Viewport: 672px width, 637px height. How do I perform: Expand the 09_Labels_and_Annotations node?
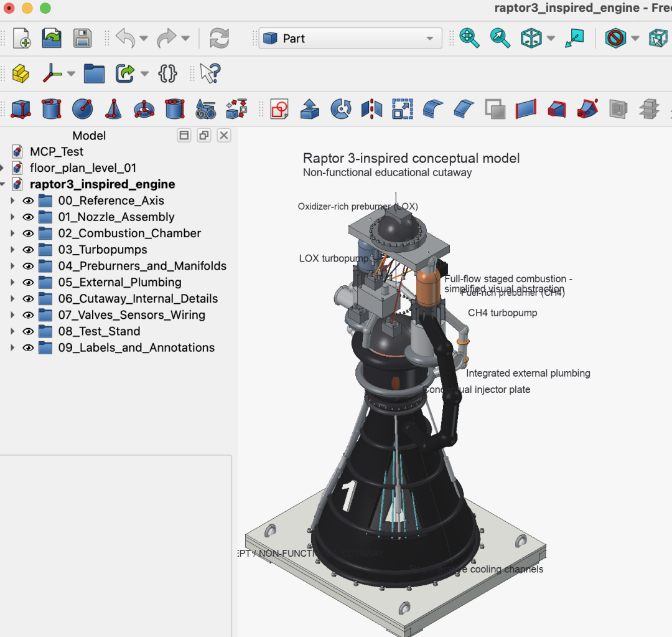(x=12, y=347)
